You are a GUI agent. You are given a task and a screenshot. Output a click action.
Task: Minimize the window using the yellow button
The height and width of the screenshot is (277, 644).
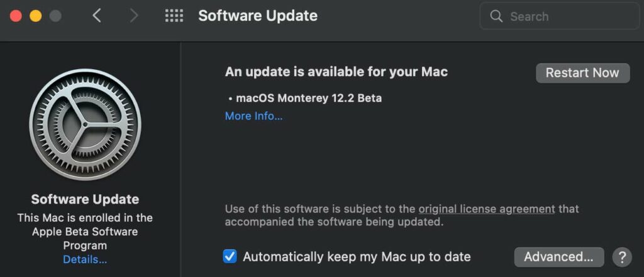pos(35,16)
